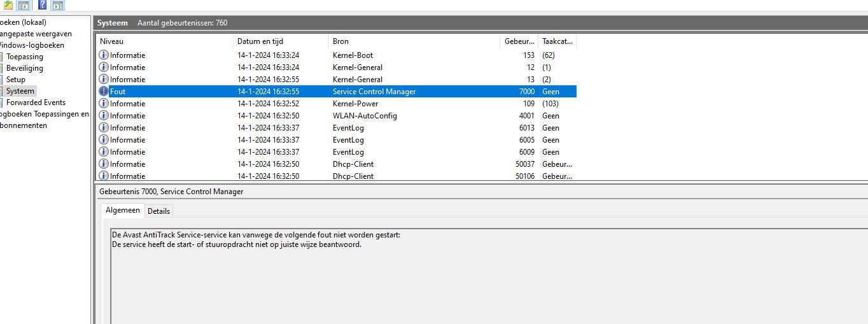
Task: Click the info icon of Dhcp-Client 50037 row
Action: coord(104,164)
